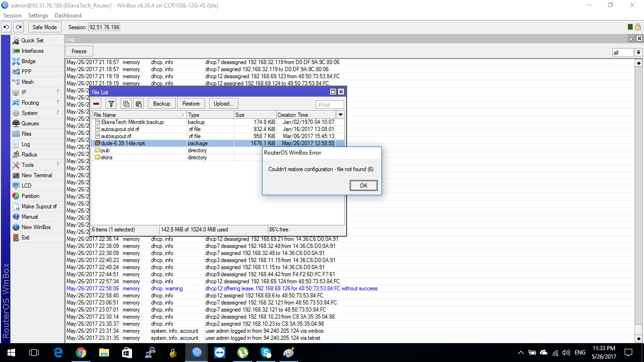Open Skype from the taskbar
This screenshot has width=644, height=362.
[266, 353]
